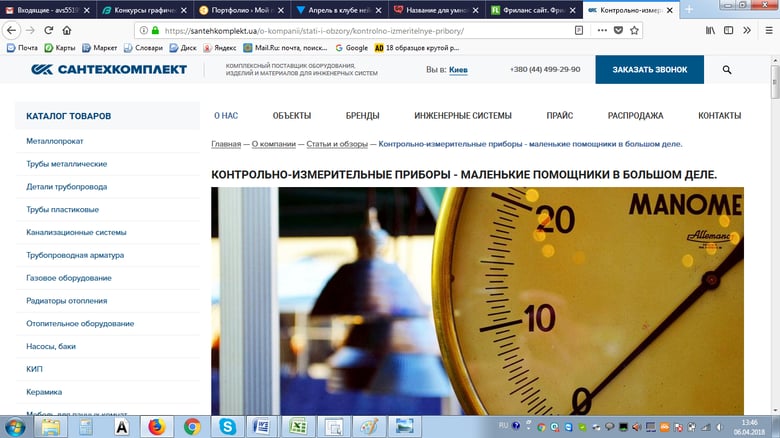Viewport: 780px width, 438px height.
Task: Click the Статьи и обзоры breadcrumb
Action: coord(337,144)
